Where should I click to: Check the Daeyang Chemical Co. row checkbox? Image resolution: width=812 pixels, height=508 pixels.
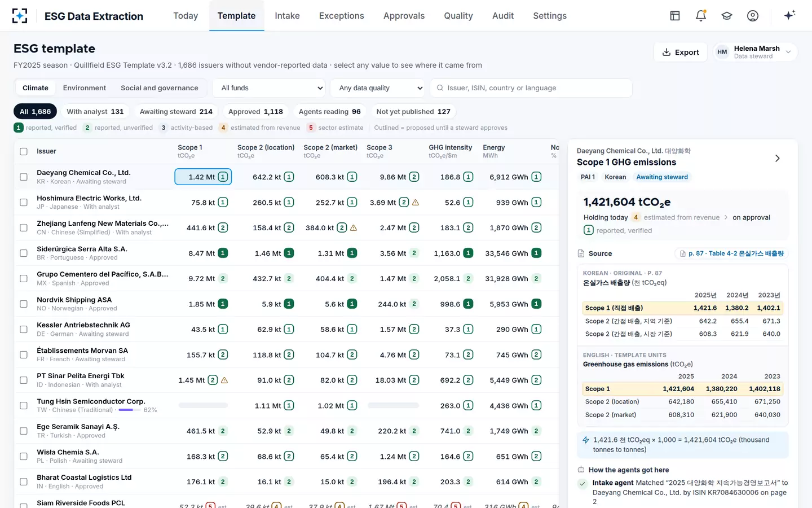point(24,177)
